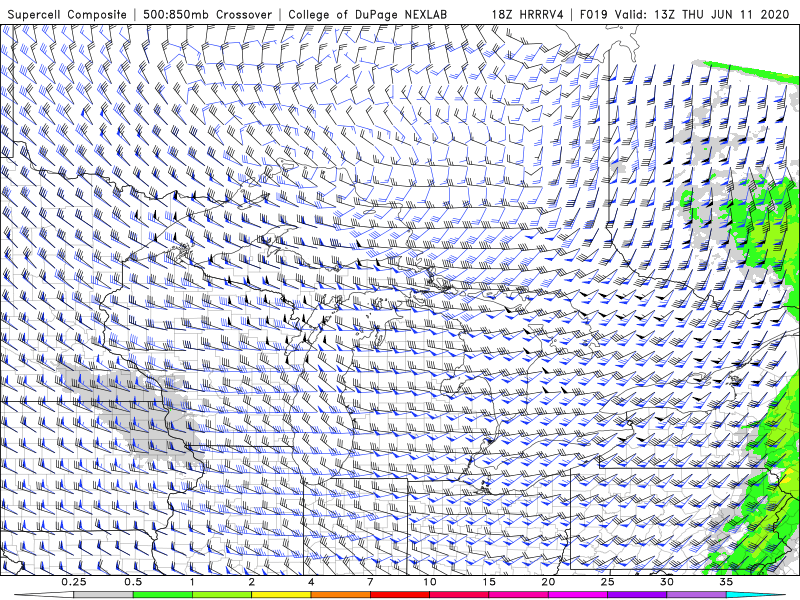
Task: Click the scale label "7"
Action: pos(370,582)
